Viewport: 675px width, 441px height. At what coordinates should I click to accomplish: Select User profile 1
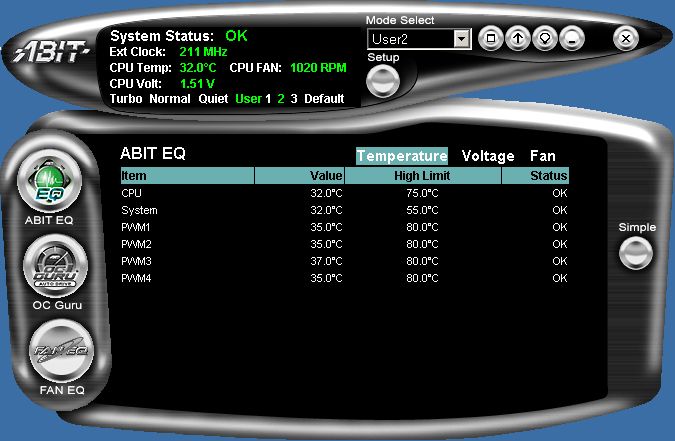pos(268,99)
